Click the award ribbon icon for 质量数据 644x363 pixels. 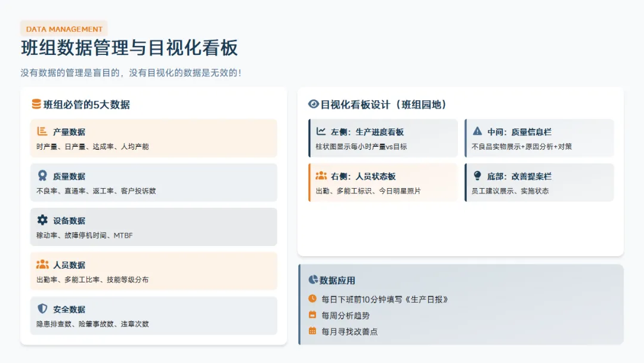42,176
